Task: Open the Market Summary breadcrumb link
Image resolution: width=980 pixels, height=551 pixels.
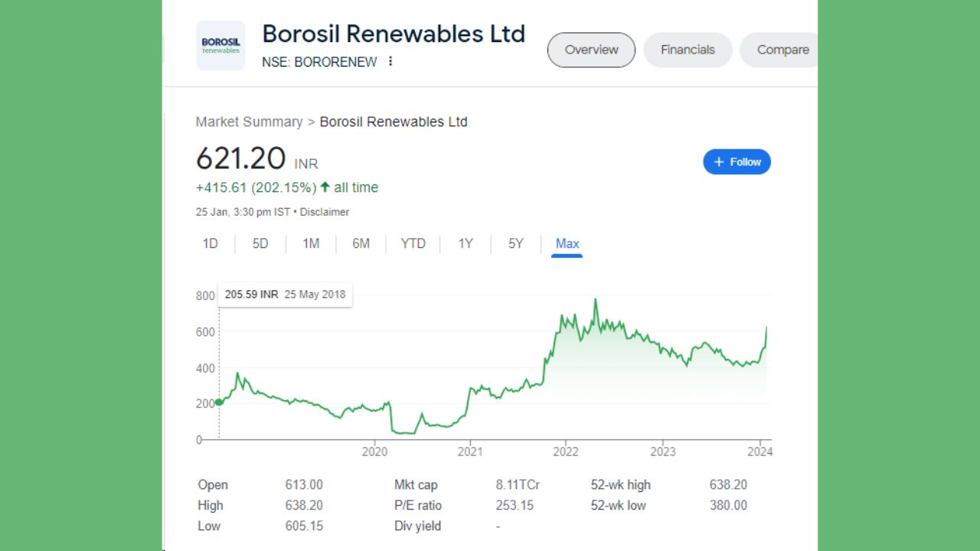Action: point(249,122)
